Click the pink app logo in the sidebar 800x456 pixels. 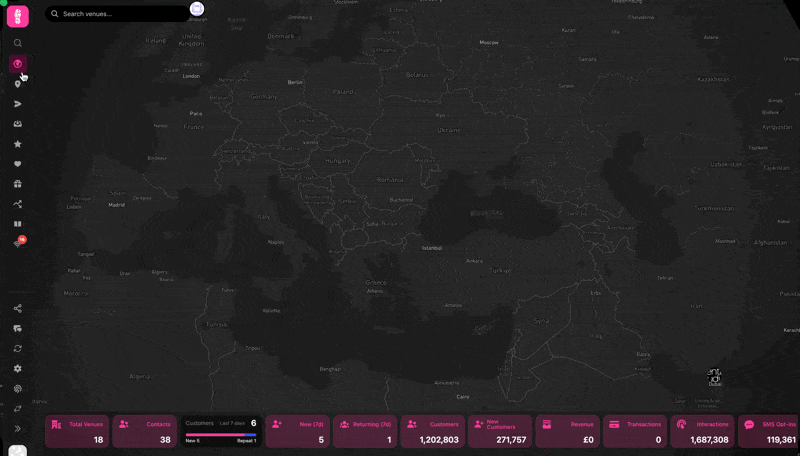(18, 16)
